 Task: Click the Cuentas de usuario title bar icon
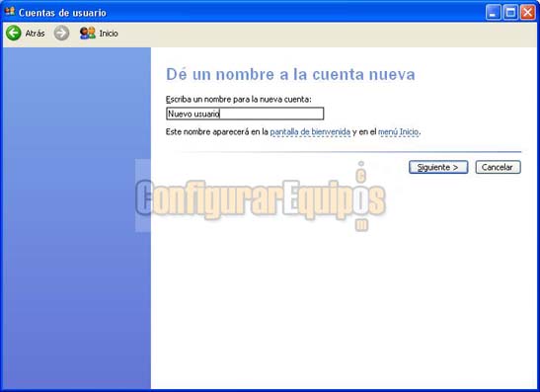[10, 12]
